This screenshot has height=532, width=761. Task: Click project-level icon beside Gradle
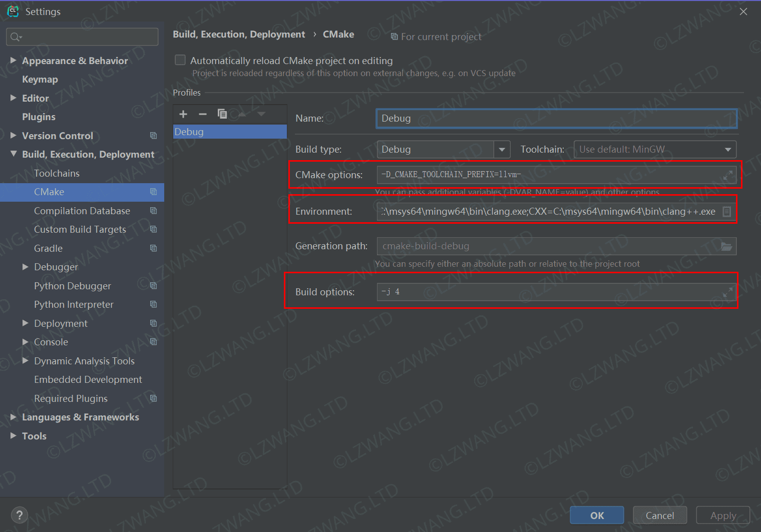[153, 248]
